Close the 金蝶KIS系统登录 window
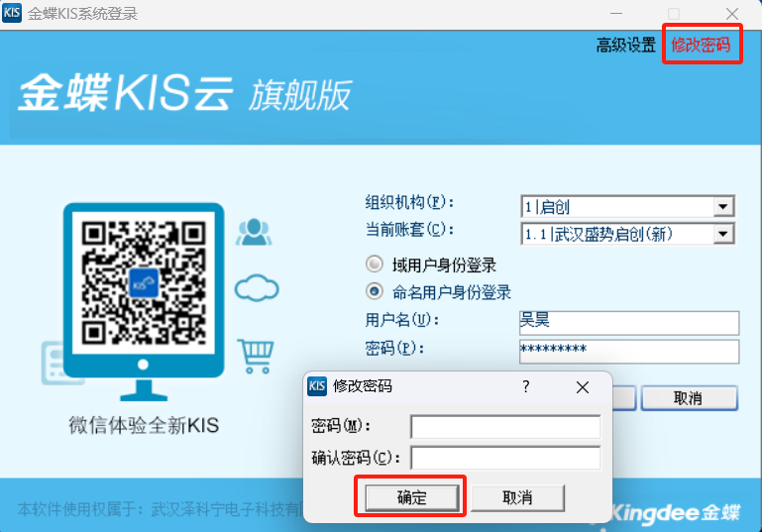Screen dimensions: 762x532 click(732, 14)
